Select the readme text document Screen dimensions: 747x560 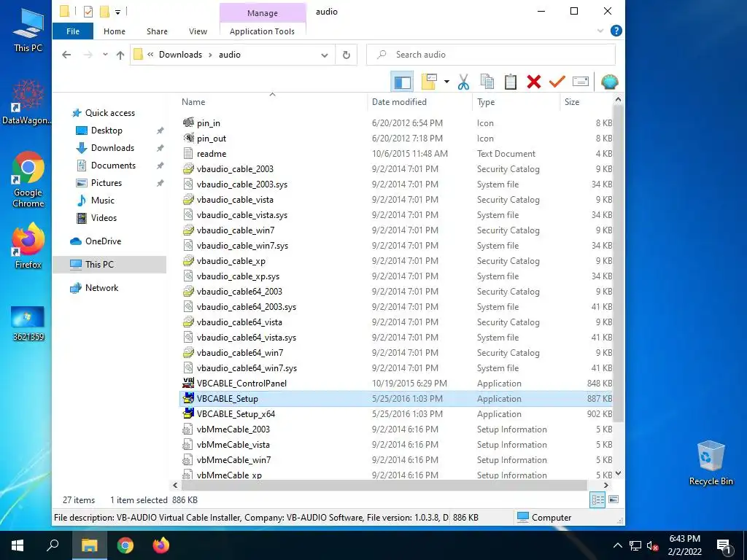click(211, 154)
